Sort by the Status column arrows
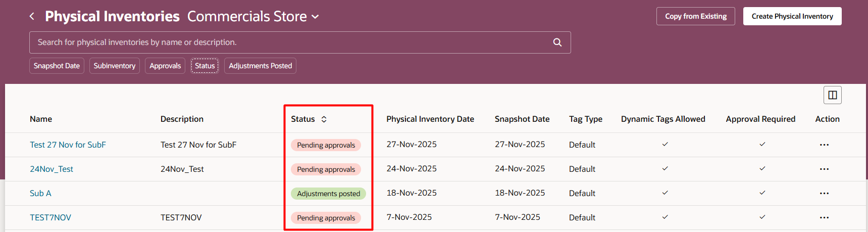The width and height of the screenshot is (868, 232). click(324, 119)
